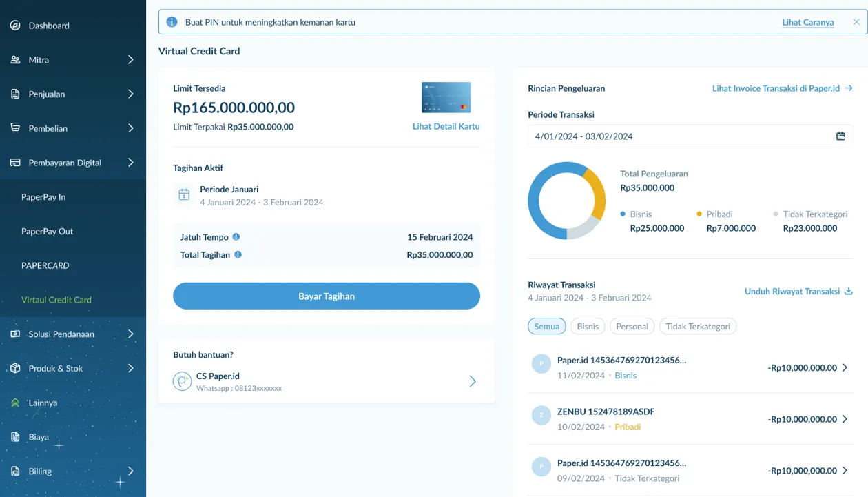Select the Mitra sidebar icon
This screenshot has height=497, width=868.
pyautogui.click(x=14, y=60)
